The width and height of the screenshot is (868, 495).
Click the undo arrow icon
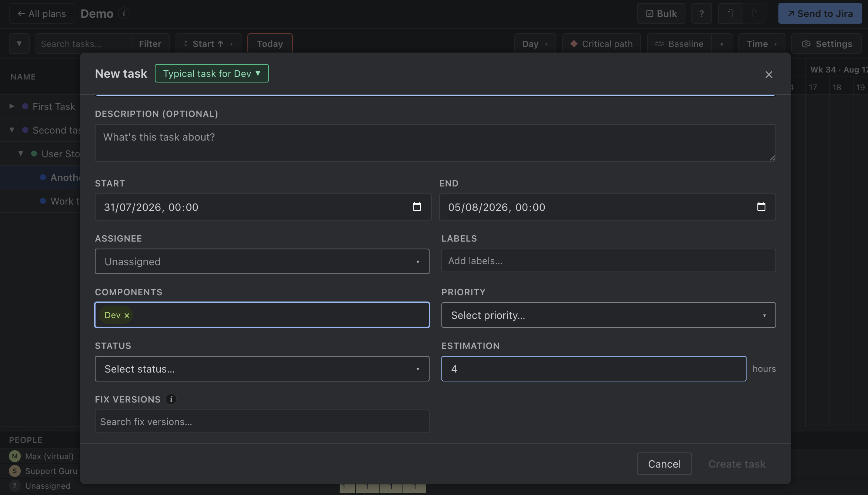coord(730,13)
